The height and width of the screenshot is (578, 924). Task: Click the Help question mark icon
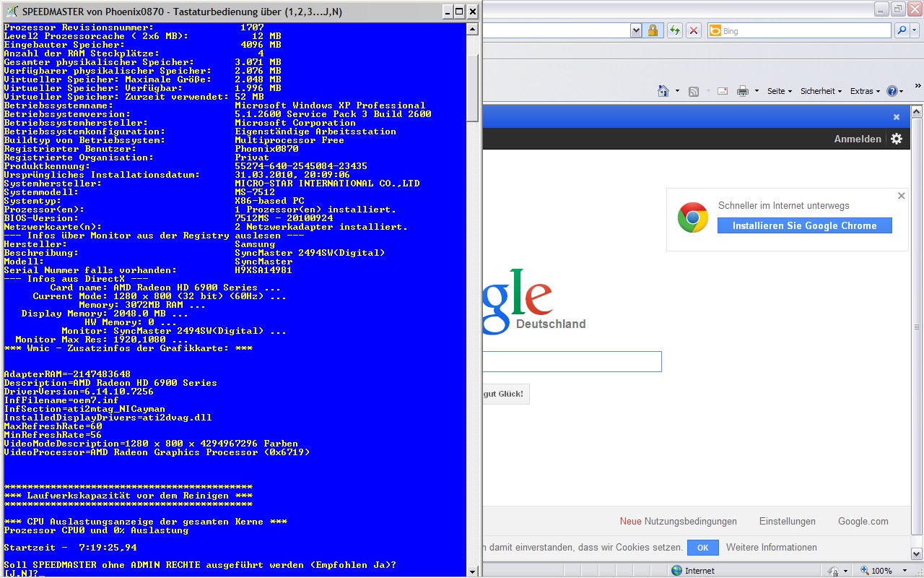(x=892, y=91)
